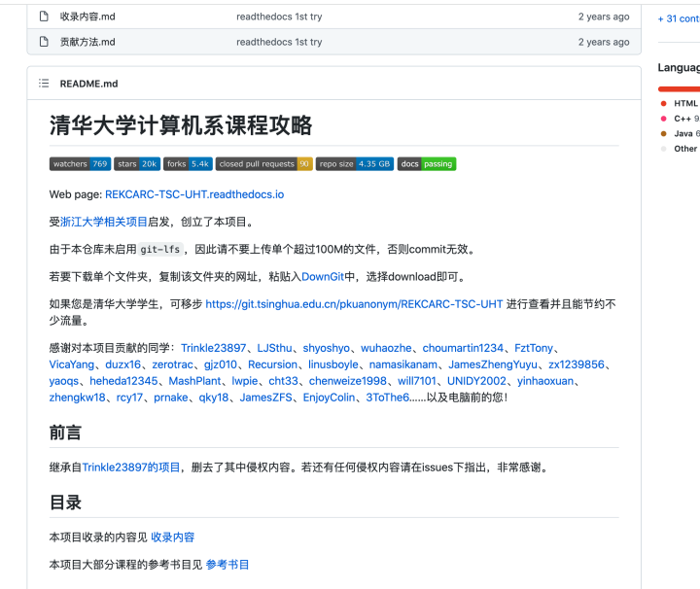Screen dimensions: 700x589
Task: Open the git.tsinghua.edu.cn repository link
Action: coord(354,304)
